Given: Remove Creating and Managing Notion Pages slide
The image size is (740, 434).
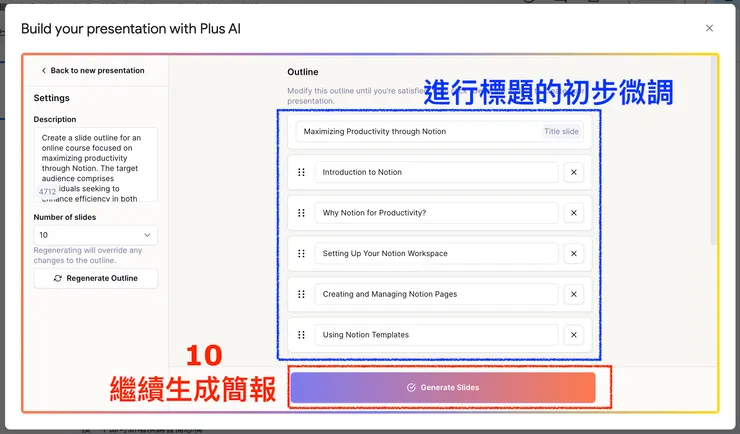Looking at the screenshot, I should [x=573, y=294].
